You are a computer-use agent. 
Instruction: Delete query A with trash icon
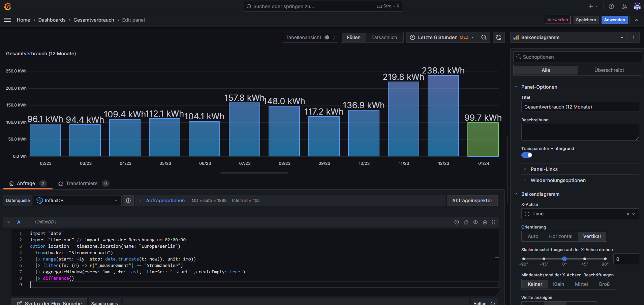pos(485,222)
